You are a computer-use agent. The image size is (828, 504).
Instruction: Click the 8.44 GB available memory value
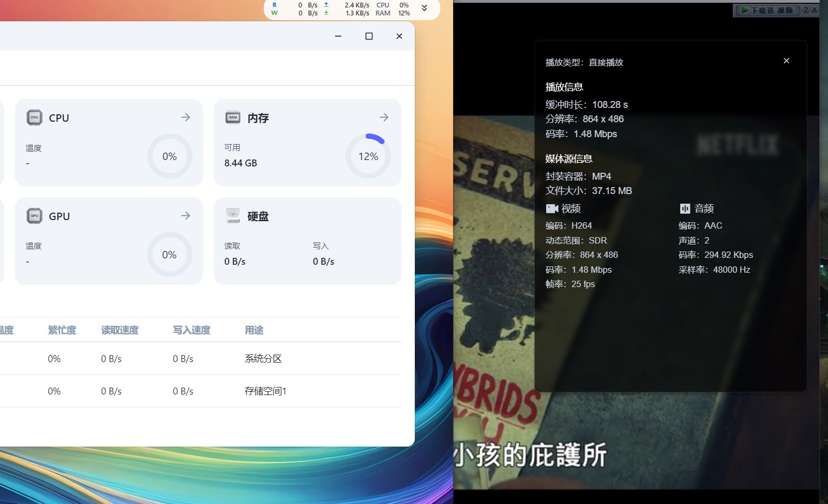tap(240, 163)
